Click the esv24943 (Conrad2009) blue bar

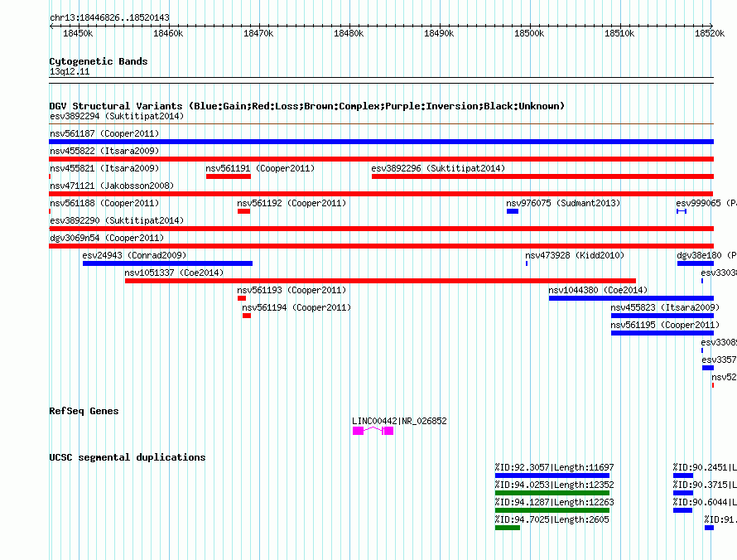click(x=168, y=263)
